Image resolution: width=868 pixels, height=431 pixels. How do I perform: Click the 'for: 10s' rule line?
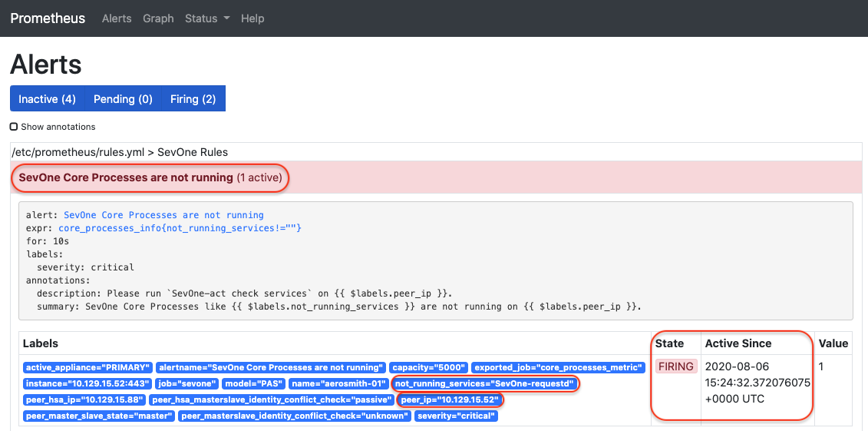[47, 241]
